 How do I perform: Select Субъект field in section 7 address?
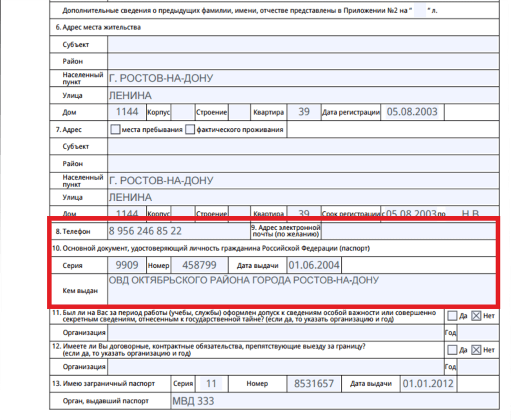tap(303, 146)
